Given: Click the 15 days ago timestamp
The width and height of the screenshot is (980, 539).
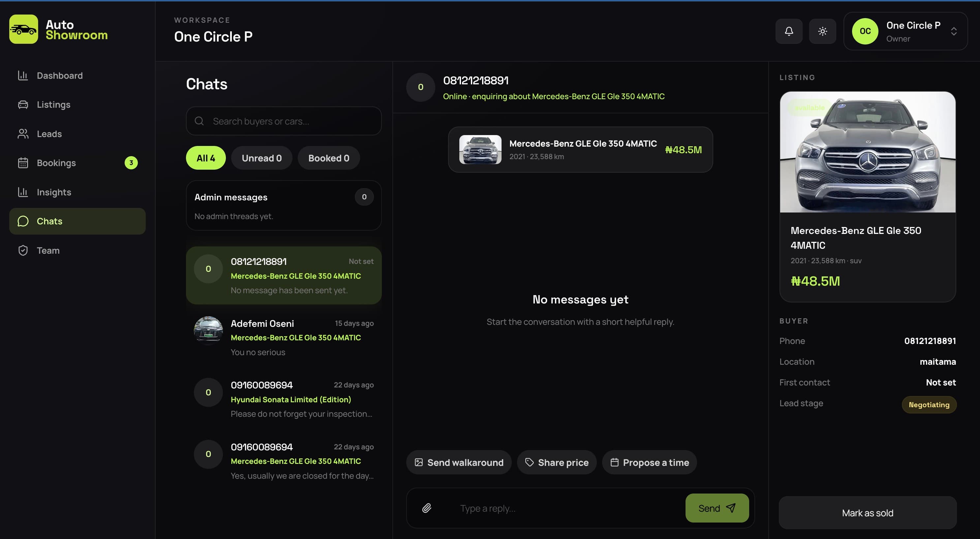Looking at the screenshot, I should pyautogui.click(x=354, y=323).
